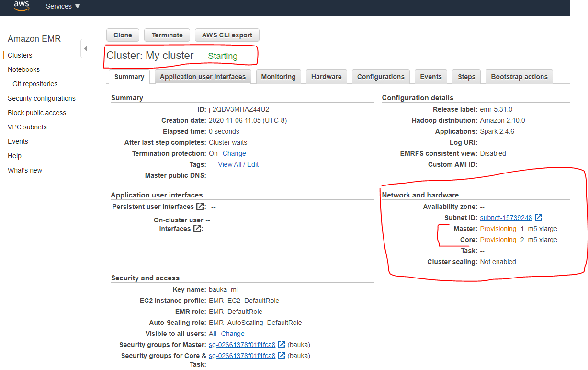Open the Services dropdown menu

[63, 6]
